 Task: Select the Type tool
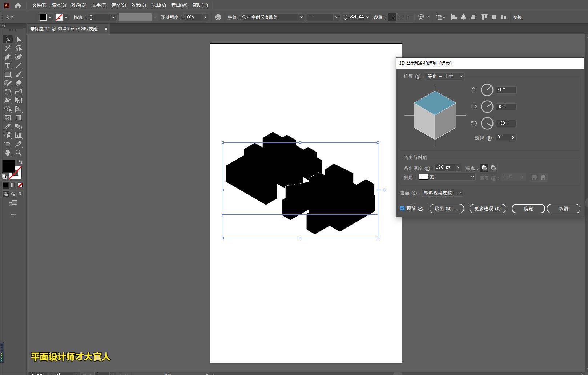pos(7,65)
